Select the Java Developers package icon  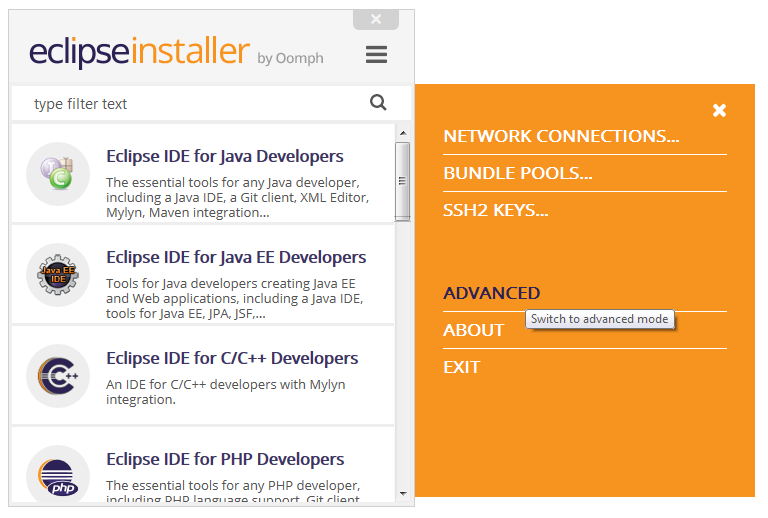58,174
